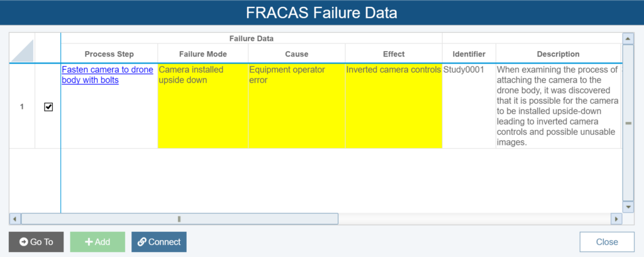Click the chain link icon on Connect
This screenshot has width=644, height=257.
pyautogui.click(x=142, y=242)
